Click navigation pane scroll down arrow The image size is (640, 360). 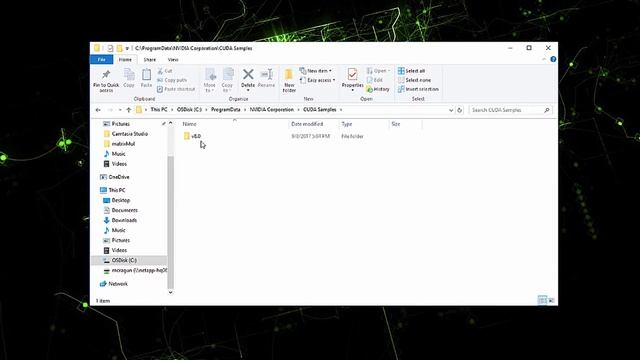(x=171, y=292)
